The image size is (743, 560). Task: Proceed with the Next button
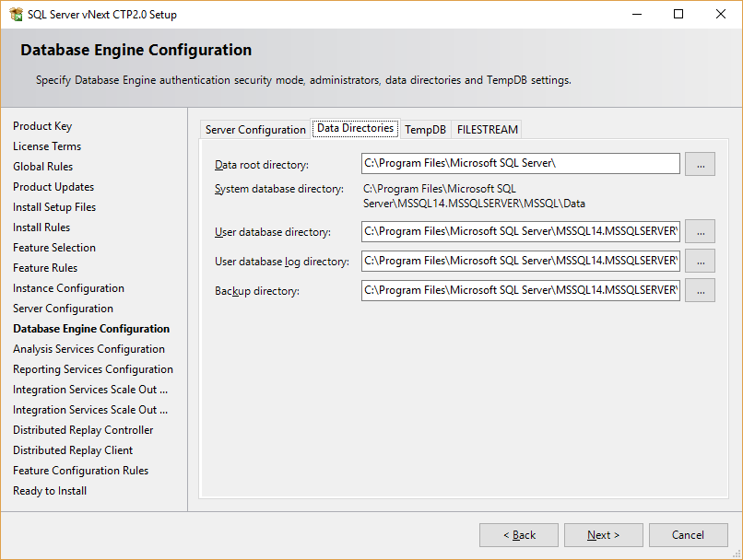pos(603,535)
